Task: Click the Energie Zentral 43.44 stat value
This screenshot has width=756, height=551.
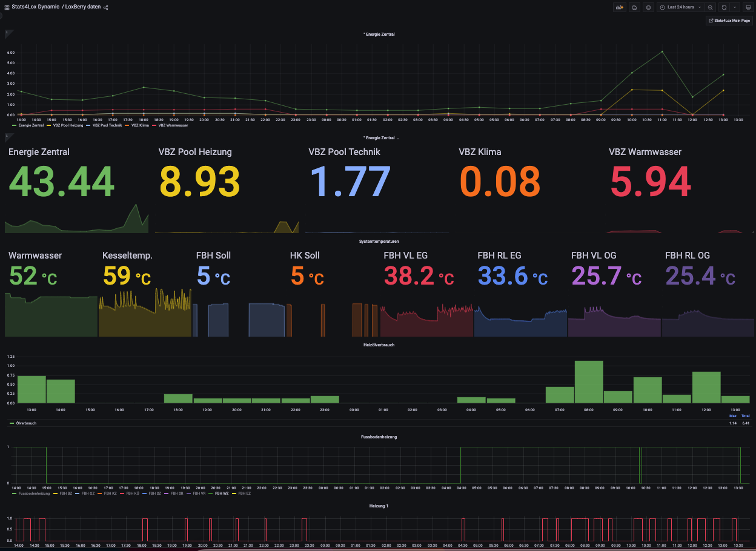Action: [61, 182]
